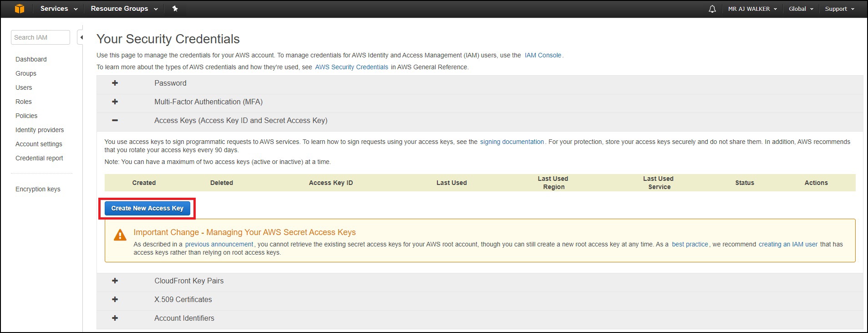Open the Global region dropdown
The image size is (868, 333).
click(801, 9)
